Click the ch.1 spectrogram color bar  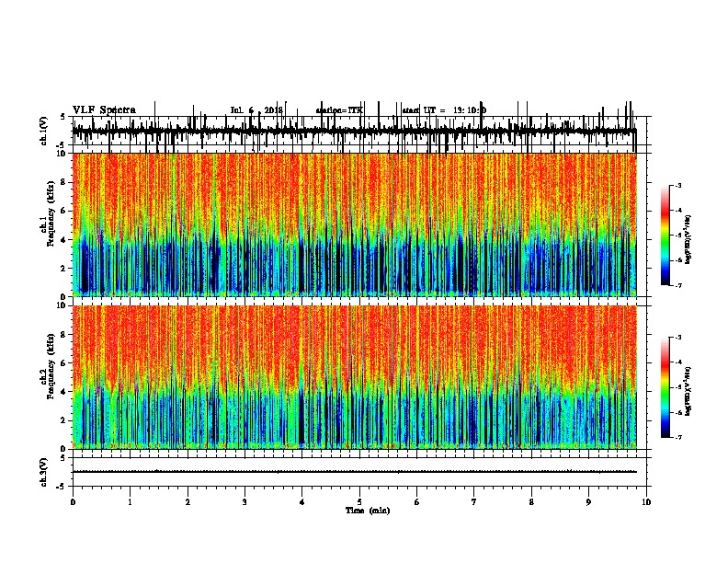(665, 236)
